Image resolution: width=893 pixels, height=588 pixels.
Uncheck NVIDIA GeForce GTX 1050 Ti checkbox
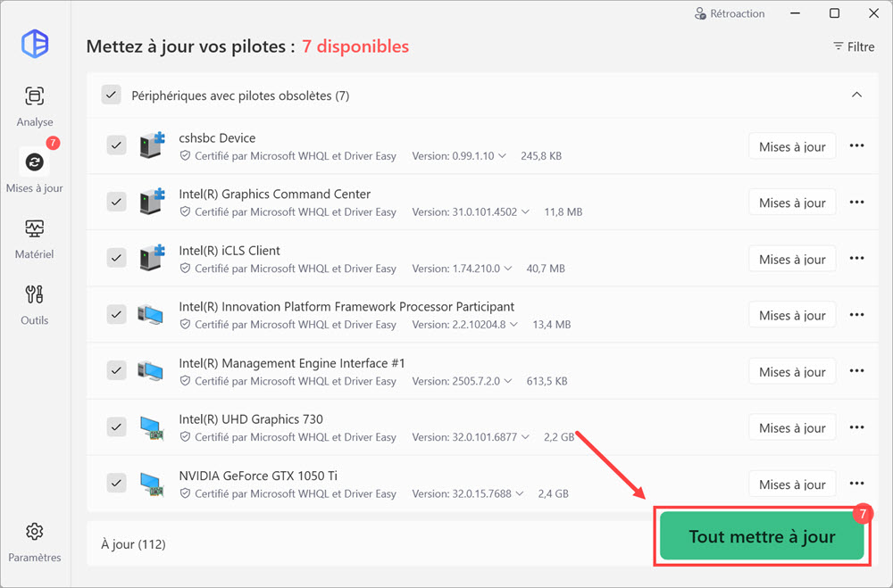click(116, 484)
